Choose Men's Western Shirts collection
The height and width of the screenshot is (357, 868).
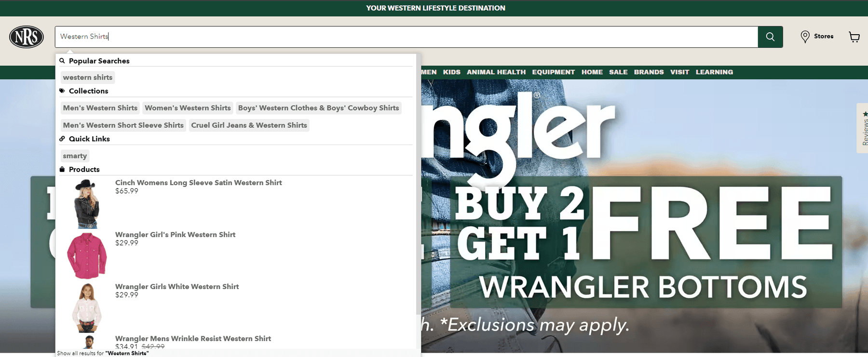pyautogui.click(x=100, y=108)
